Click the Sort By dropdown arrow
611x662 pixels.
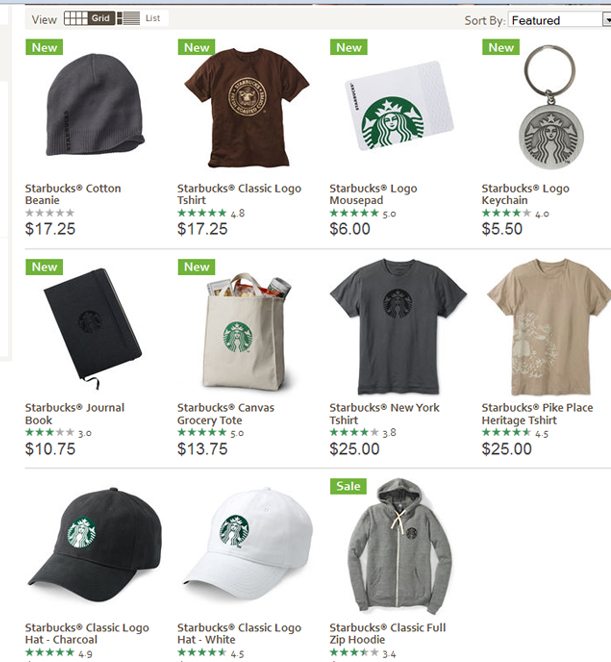(607, 20)
